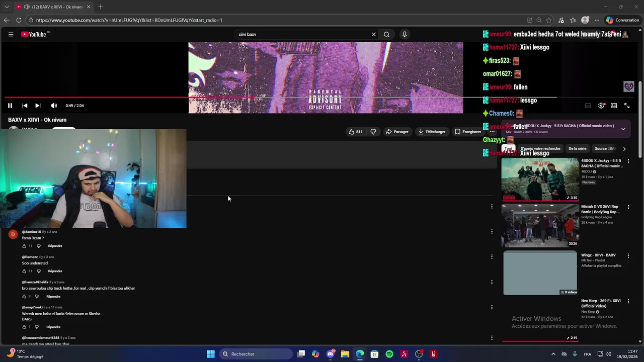644x362 pixels.
Task: Open browser settings three-dot menu
Action: [597, 20]
